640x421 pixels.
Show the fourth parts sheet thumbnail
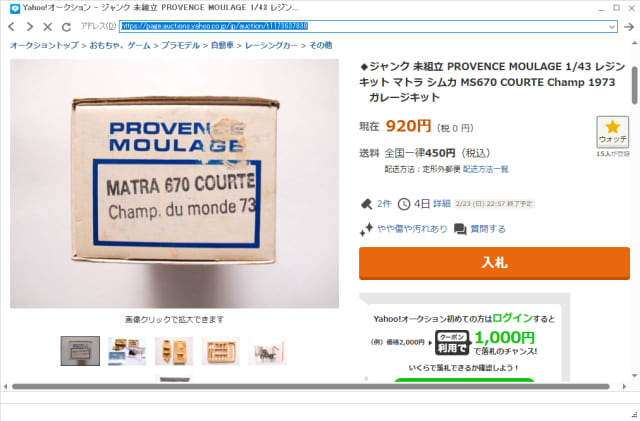[221, 351]
